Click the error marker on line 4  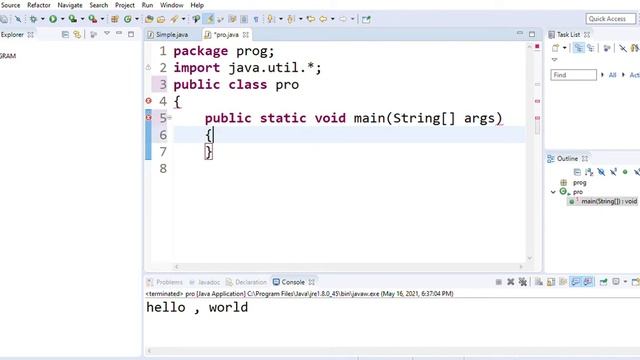pyautogui.click(x=149, y=101)
